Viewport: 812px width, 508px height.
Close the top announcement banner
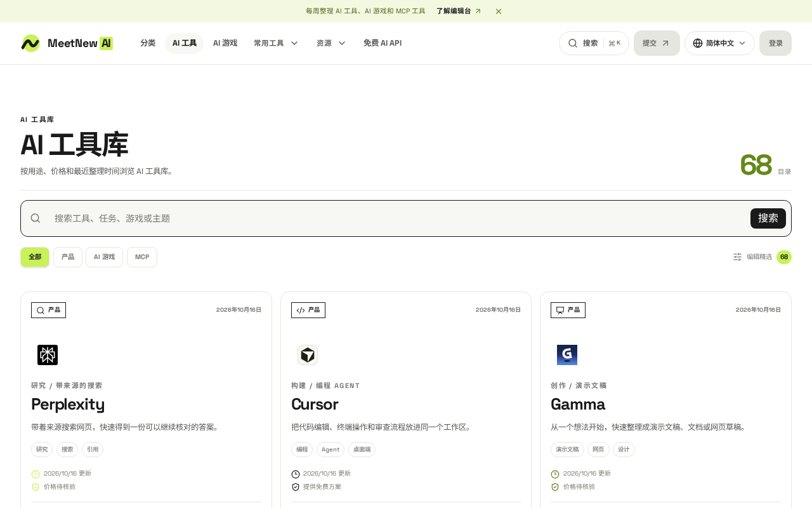click(499, 11)
